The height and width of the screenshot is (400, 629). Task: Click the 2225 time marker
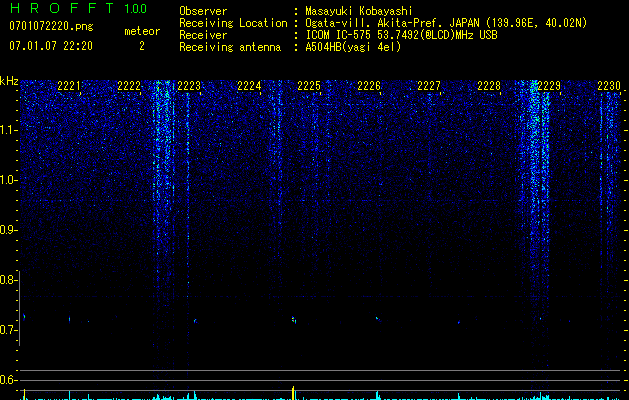pos(309,85)
